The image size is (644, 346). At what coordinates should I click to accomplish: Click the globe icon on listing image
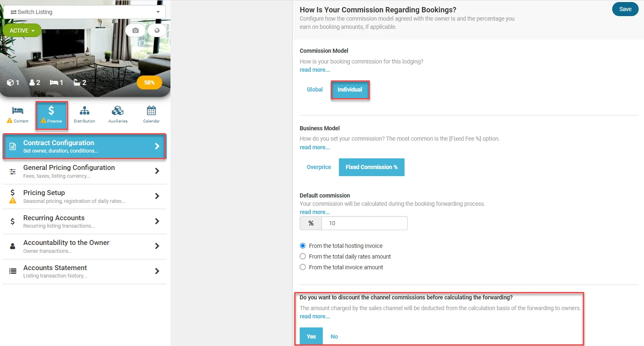click(x=157, y=31)
